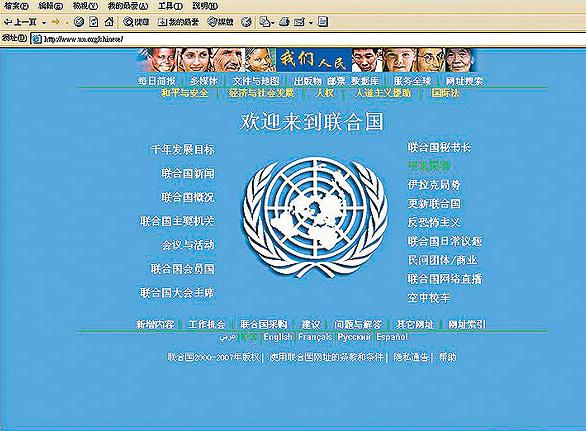
Task: Open the 編輯 (Edit) menu
Action: pyautogui.click(x=50, y=6)
